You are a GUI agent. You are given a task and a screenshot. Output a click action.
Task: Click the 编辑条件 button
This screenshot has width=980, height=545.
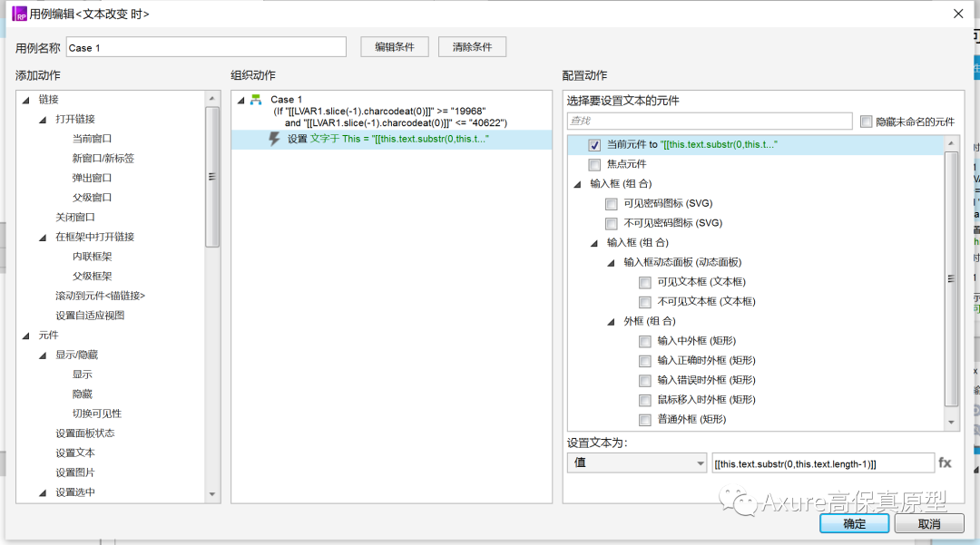point(395,47)
